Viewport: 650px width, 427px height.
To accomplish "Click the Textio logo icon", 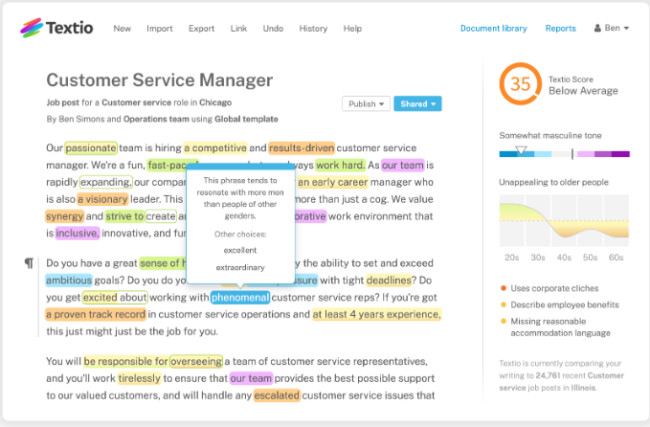I will click(33, 28).
